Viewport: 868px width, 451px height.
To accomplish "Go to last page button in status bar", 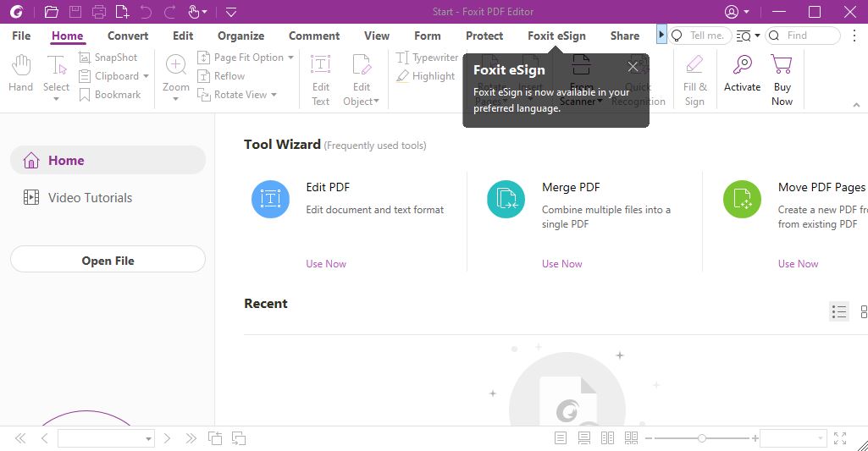I will click(191, 439).
